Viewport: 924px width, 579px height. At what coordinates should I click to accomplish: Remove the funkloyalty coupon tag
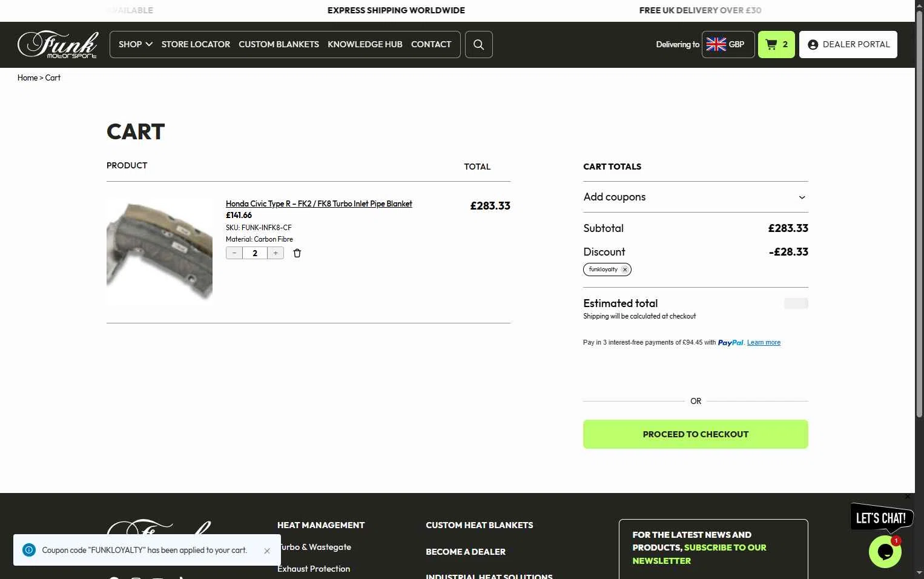point(625,270)
